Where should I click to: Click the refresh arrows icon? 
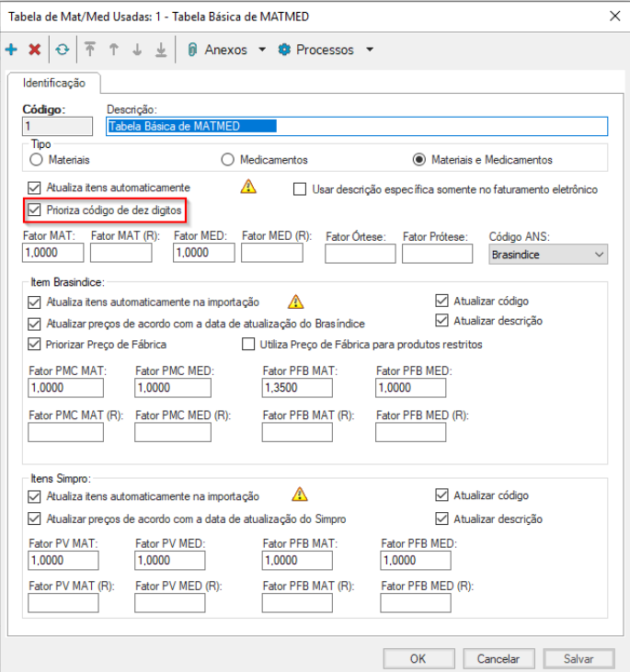[63, 50]
